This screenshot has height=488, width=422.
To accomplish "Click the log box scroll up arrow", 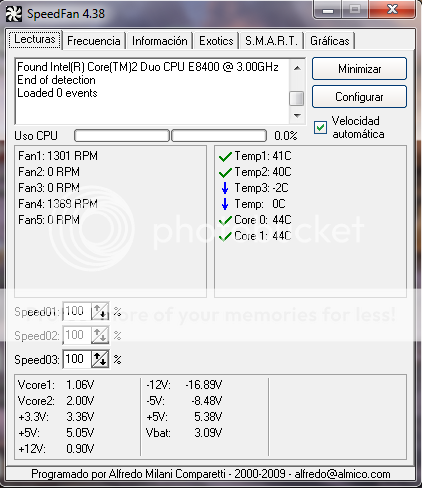I will tap(297, 68).
